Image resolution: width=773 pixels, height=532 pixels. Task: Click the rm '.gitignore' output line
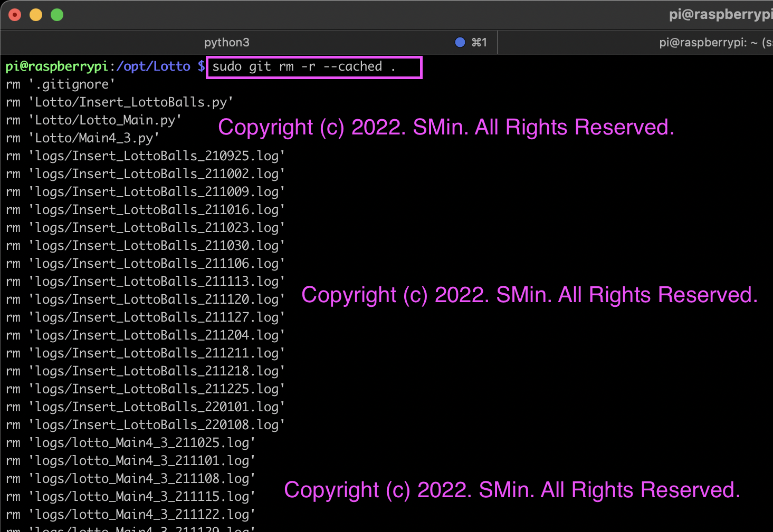pos(60,84)
